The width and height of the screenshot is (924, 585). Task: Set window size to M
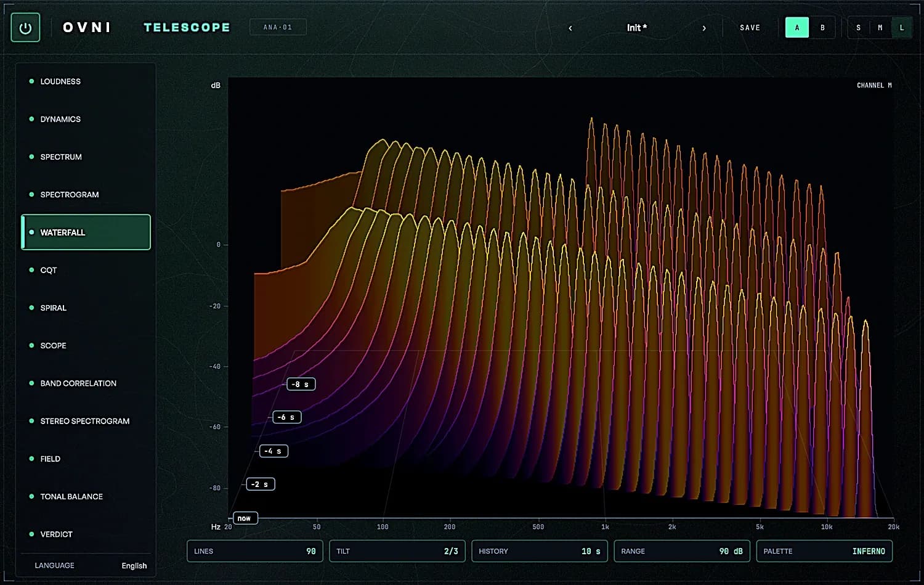[880, 28]
